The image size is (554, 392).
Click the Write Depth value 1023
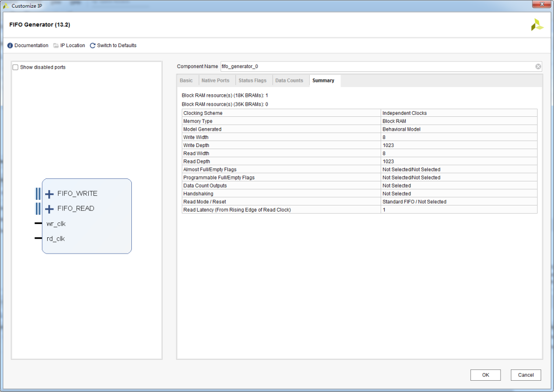click(388, 146)
